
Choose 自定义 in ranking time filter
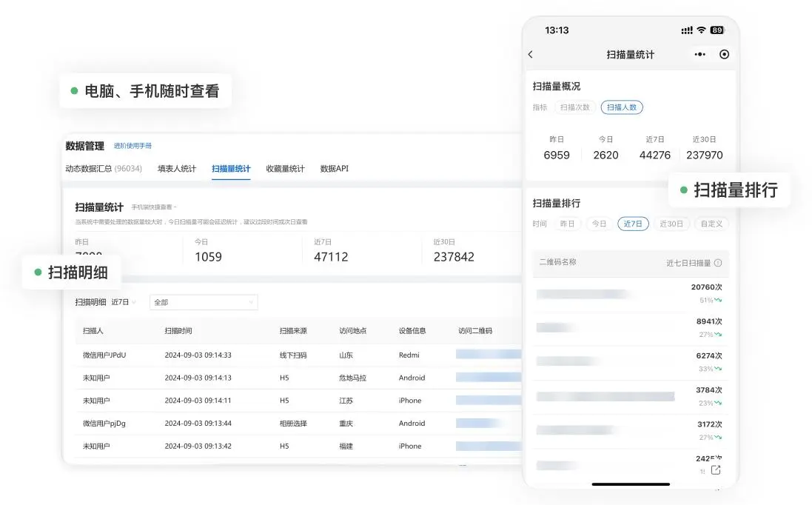[711, 224]
